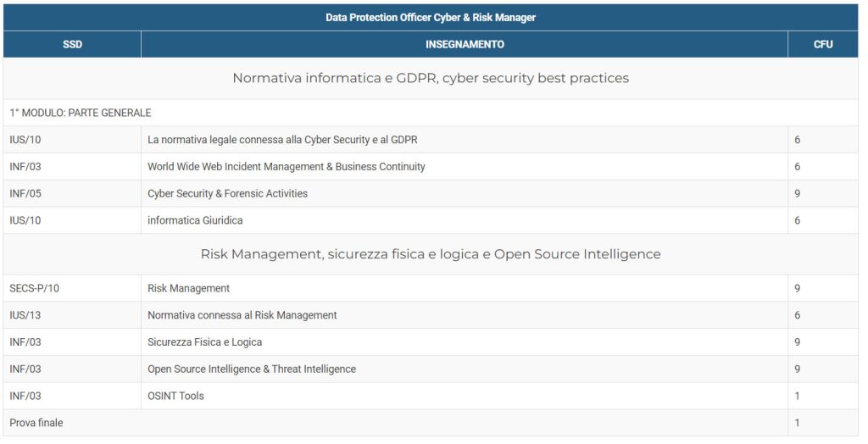Select the Normativa informatica e GDPR section heading
868x444 pixels.
(x=431, y=78)
